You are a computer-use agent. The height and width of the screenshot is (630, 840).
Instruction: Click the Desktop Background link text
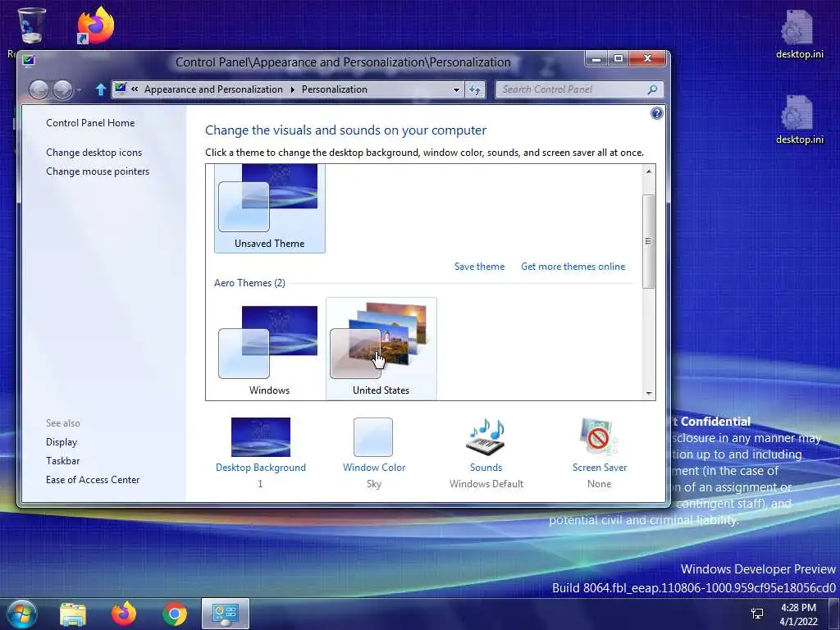tap(260, 467)
